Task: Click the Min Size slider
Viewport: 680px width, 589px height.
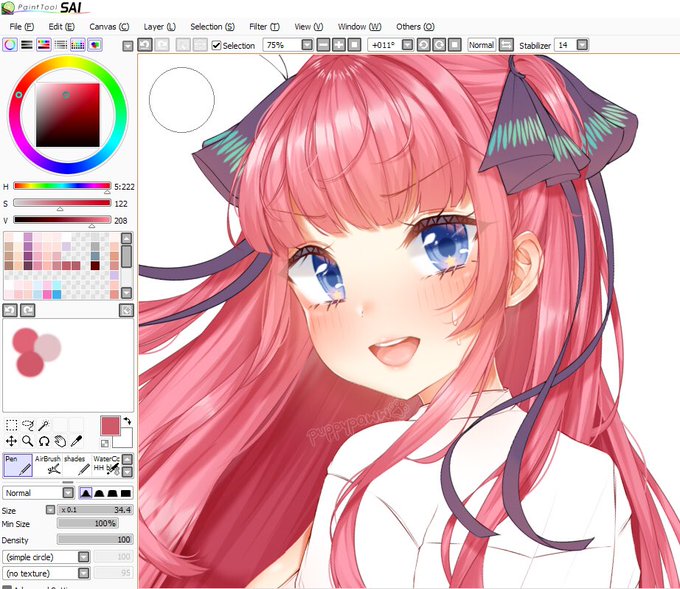Action: coord(88,524)
